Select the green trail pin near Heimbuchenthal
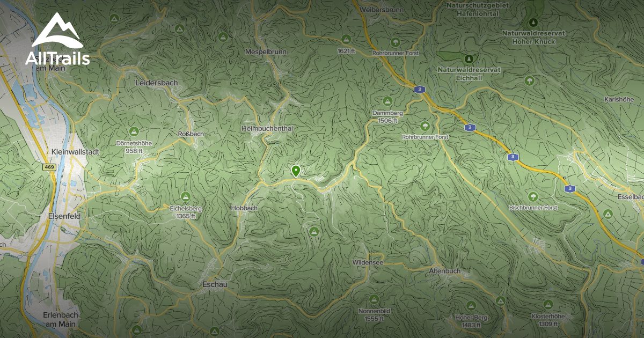Screen dimensions: 644x338 [297, 170]
